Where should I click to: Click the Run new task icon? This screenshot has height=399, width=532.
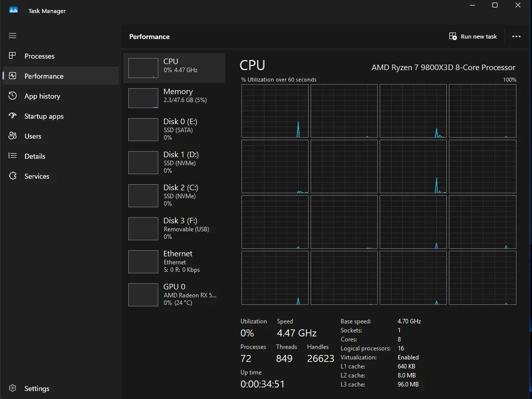click(453, 36)
